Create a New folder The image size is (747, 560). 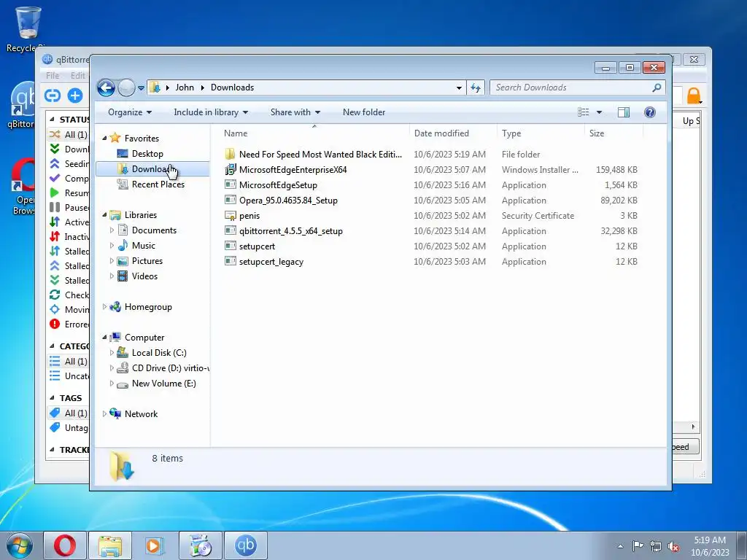364,112
